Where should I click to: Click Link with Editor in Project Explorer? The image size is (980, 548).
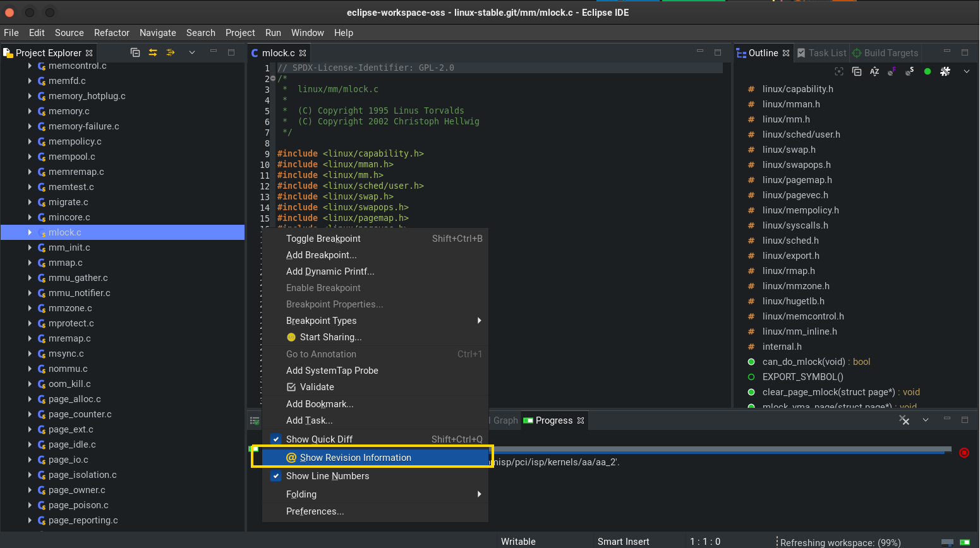pos(153,52)
